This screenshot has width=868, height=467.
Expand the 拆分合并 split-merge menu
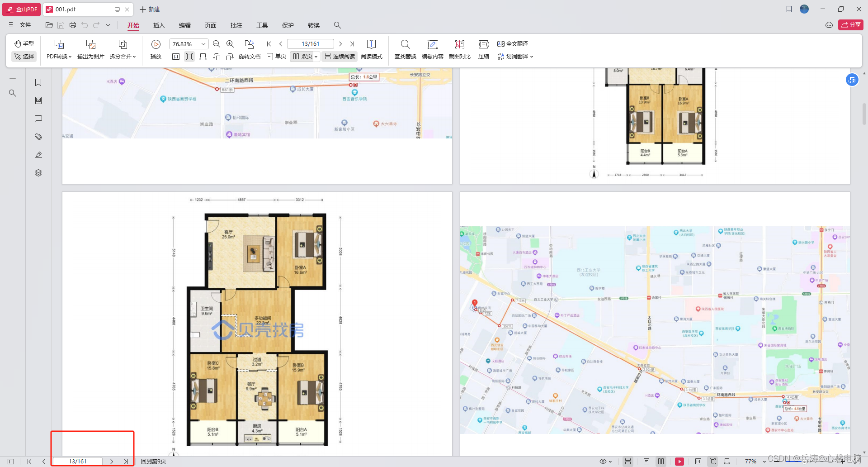123,50
